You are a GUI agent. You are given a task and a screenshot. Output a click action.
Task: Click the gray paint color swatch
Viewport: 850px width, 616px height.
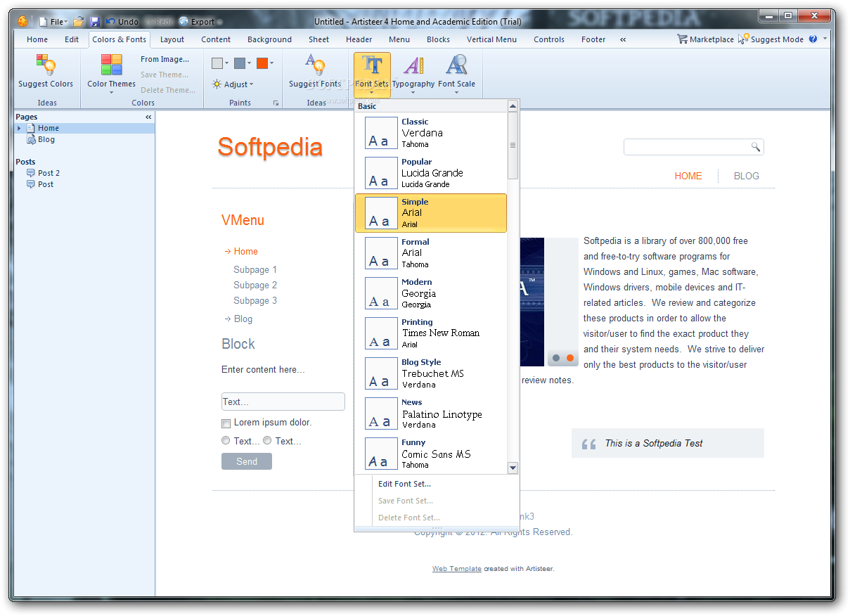pyautogui.click(x=217, y=63)
